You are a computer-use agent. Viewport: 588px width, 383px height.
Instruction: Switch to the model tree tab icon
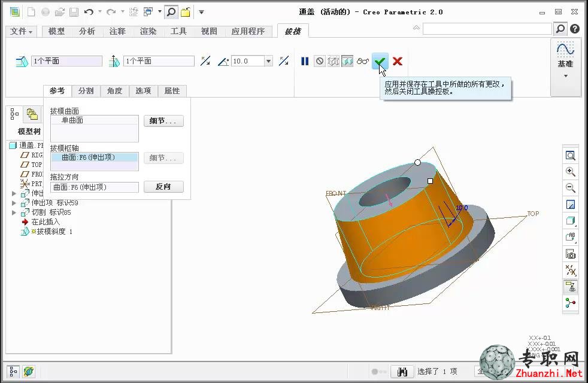(14, 114)
